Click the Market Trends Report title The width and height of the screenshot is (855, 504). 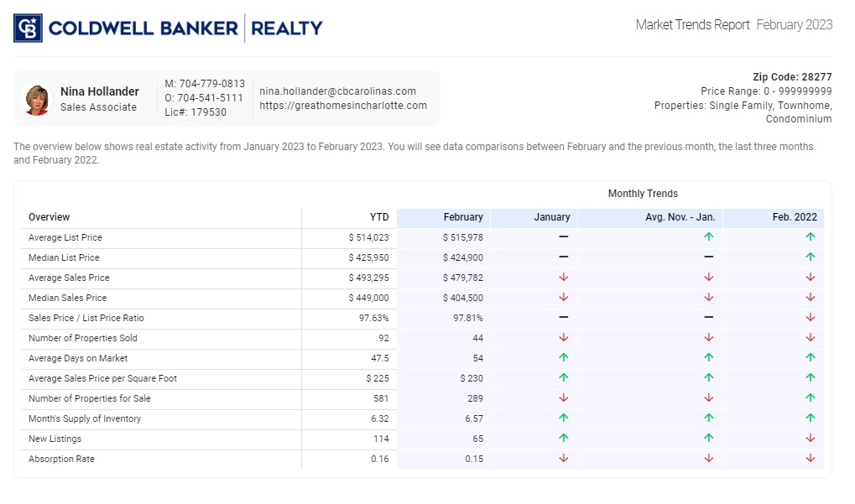(x=693, y=24)
